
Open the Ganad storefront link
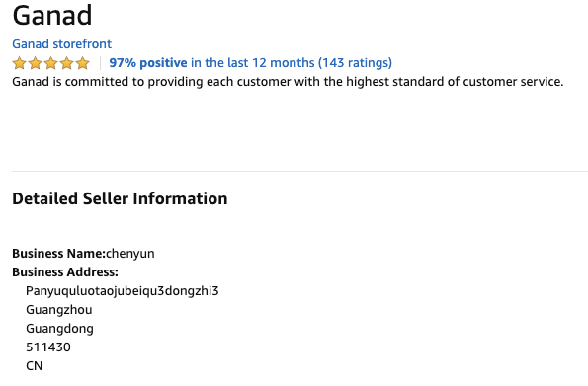[62, 44]
